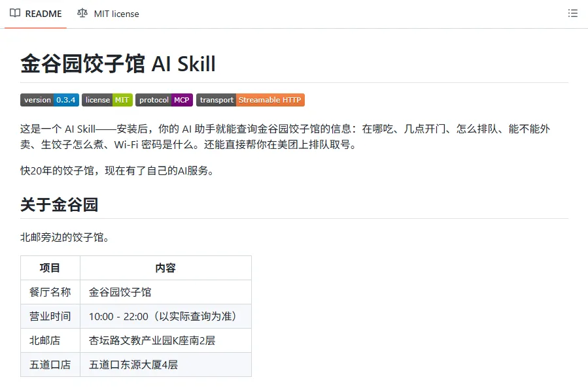Click the 北邮店 table cell

coord(50,340)
